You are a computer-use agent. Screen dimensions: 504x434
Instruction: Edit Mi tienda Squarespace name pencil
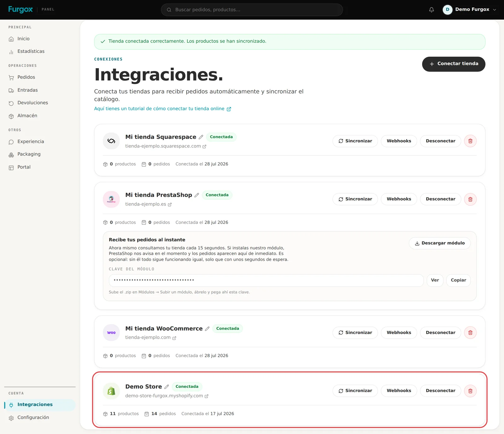click(201, 137)
